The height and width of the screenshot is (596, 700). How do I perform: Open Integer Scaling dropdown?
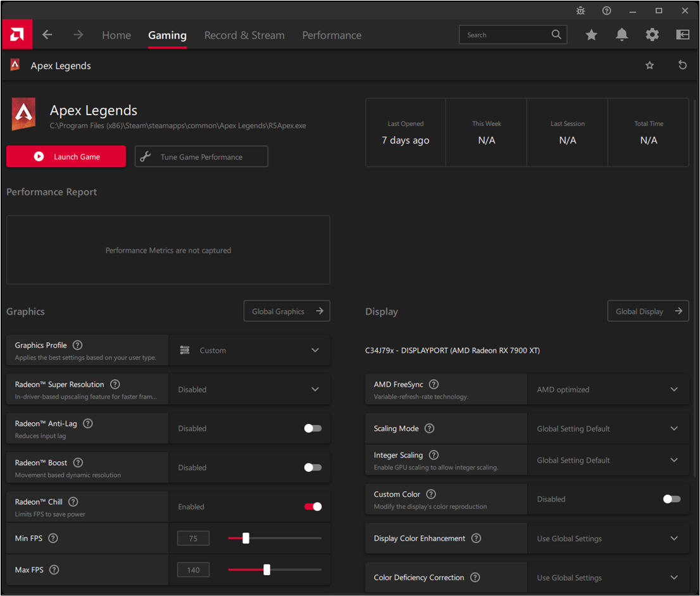pos(608,460)
